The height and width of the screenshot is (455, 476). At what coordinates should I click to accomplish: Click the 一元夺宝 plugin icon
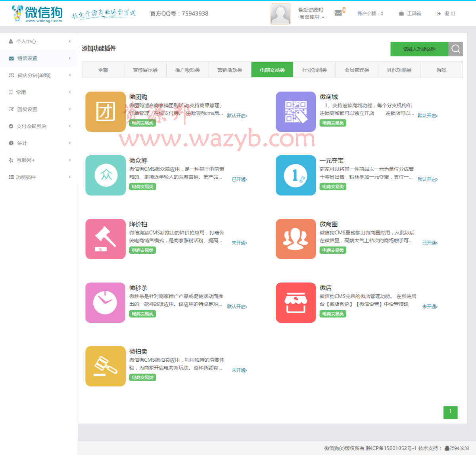(296, 175)
